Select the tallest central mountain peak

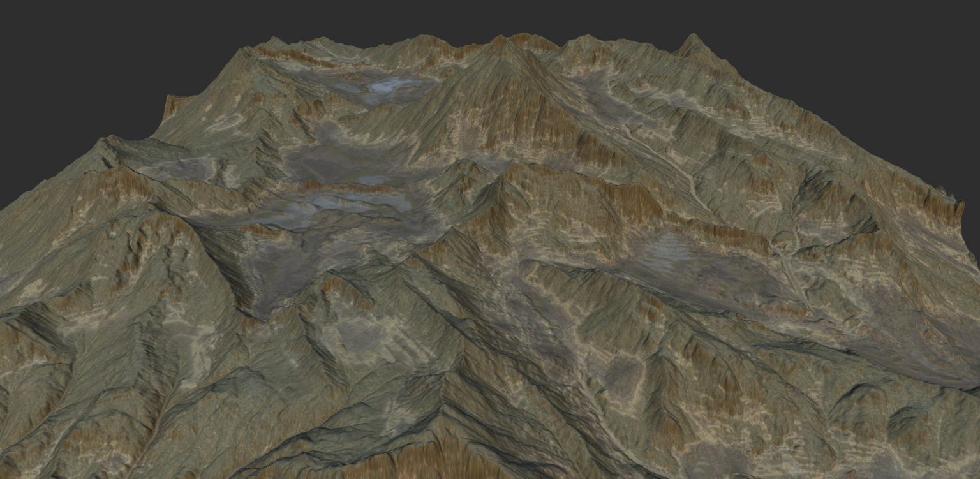tap(507, 45)
